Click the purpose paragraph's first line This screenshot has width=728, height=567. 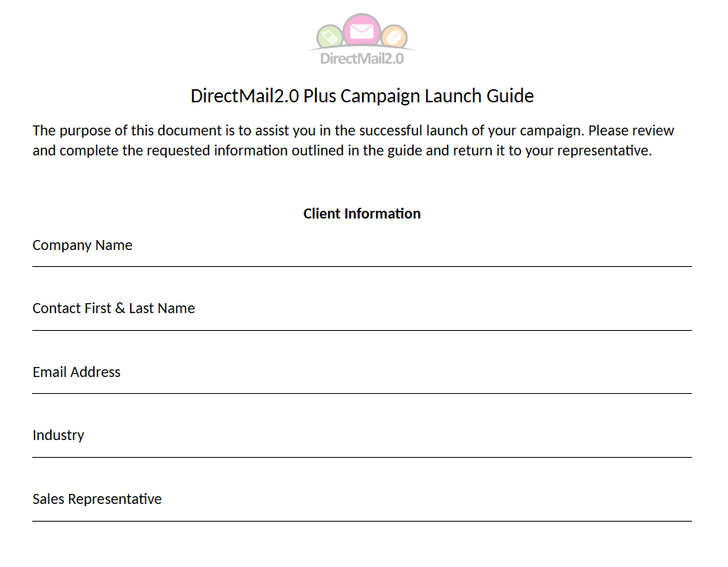[x=353, y=131]
